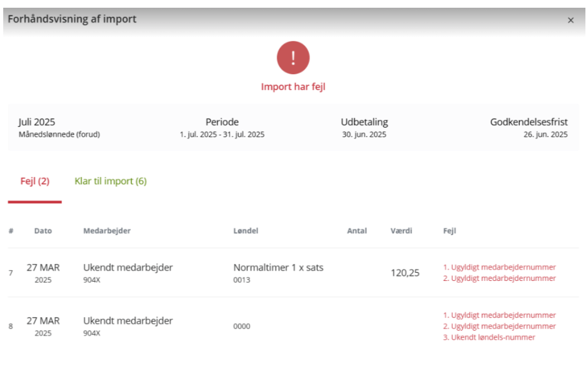Close the Forhåndsvisning af import dialog

pyautogui.click(x=570, y=20)
